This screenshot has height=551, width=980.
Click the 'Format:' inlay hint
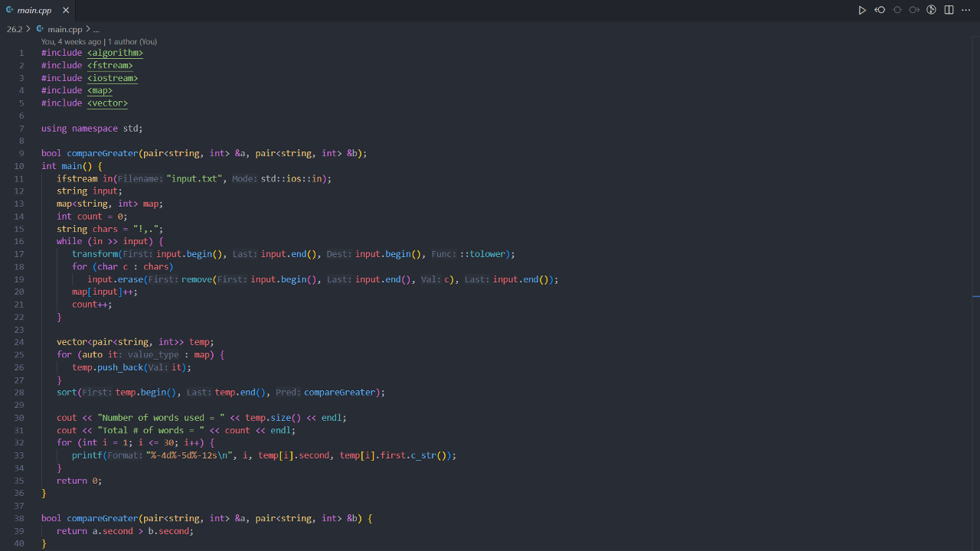(x=126, y=455)
